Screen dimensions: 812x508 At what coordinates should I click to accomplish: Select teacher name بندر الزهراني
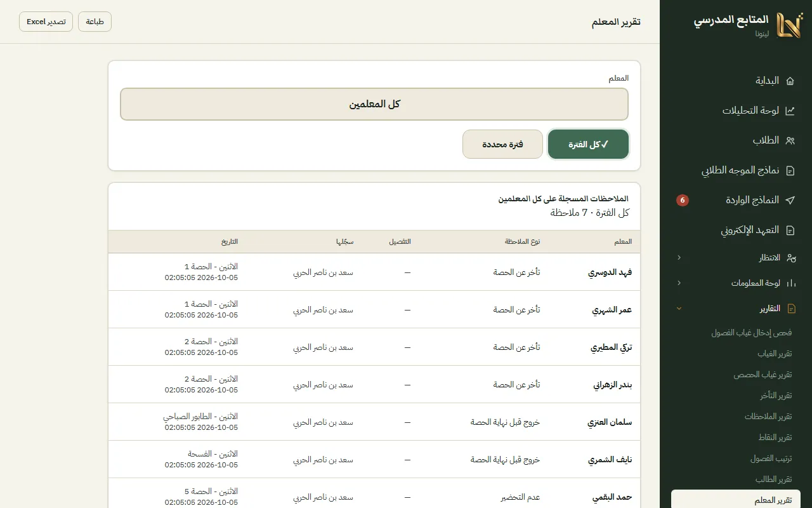coord(613,385)
